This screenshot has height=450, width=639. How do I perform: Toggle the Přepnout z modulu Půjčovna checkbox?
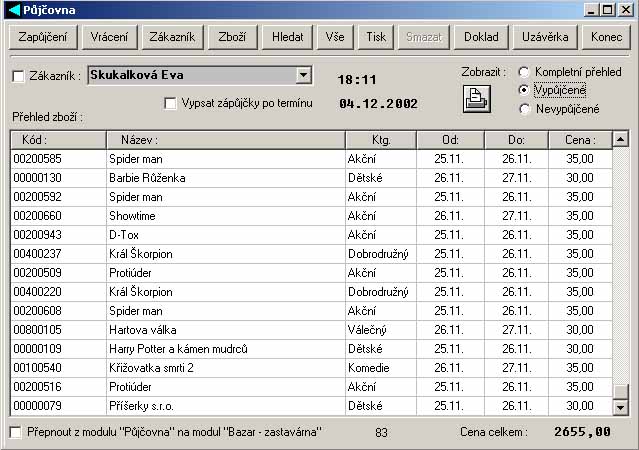(15, 432)
